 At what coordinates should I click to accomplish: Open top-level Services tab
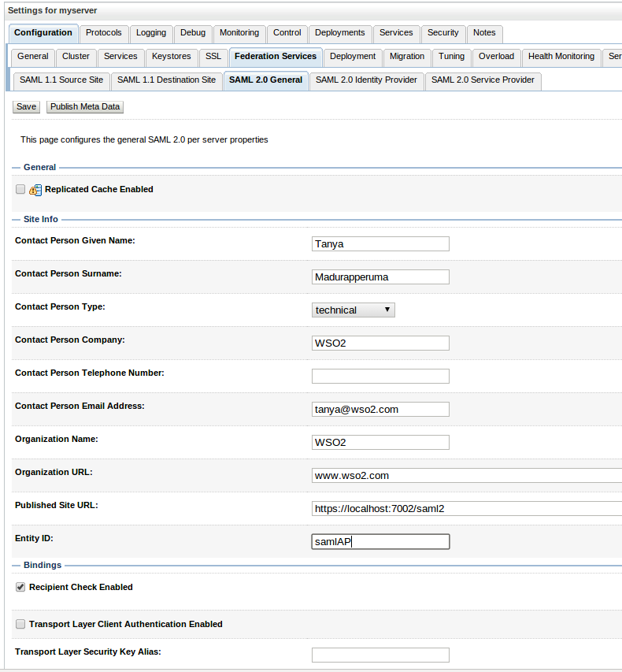[396, 33]
